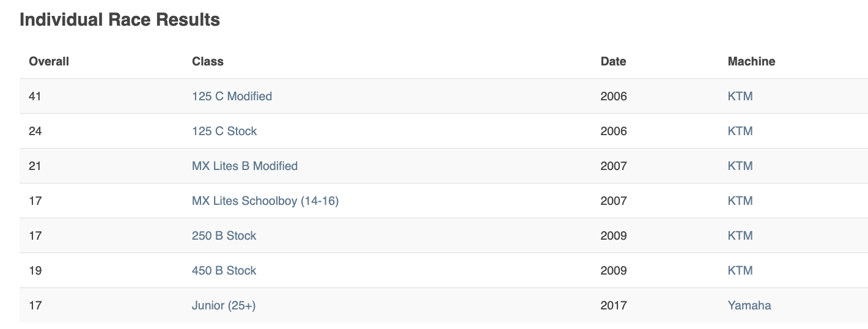868x329 pixels.
Task: Click the 2017 date cell
Action: (x=614, y=306)
